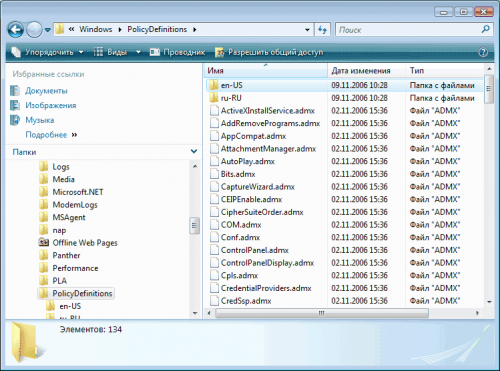Expand arrow after Windows breadcrumb

tap(120, 30)
